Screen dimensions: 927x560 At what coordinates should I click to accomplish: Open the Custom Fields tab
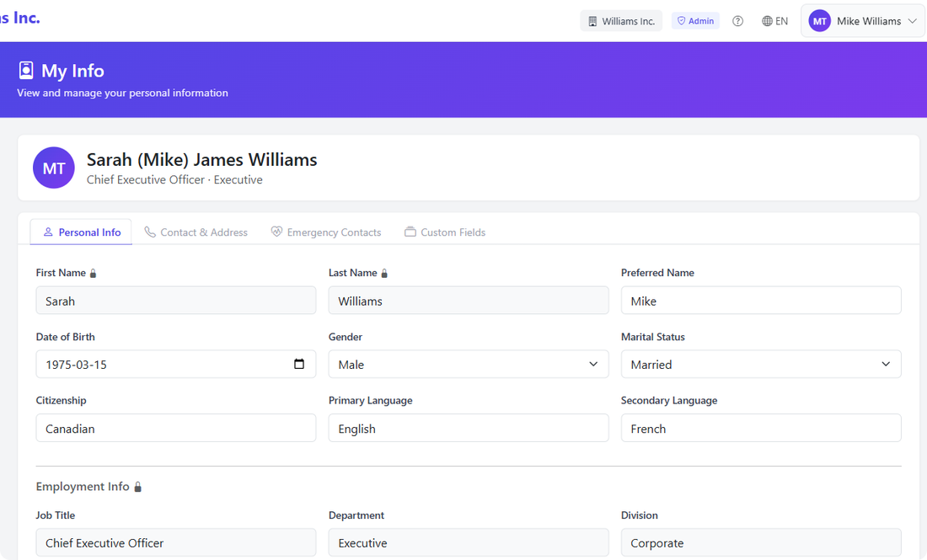click(445, 232)
